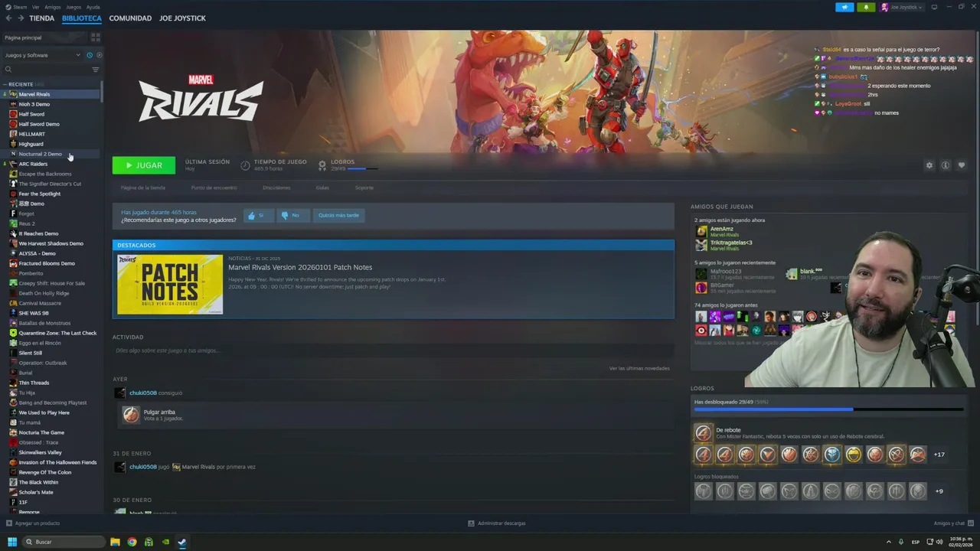Open friend ArenAmz playing now
Viewport: 980px width, 551px height.
click(722, 229)
